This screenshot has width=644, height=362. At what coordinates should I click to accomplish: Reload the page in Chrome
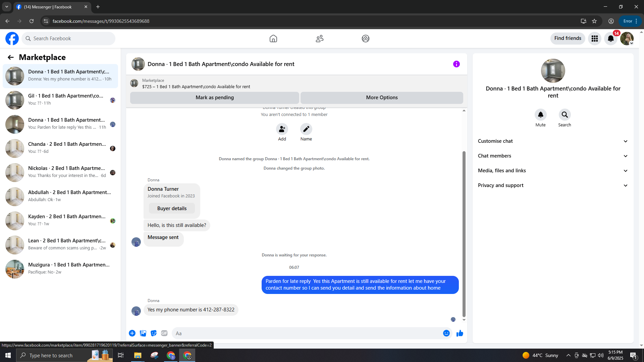click(x=32, y=21)
